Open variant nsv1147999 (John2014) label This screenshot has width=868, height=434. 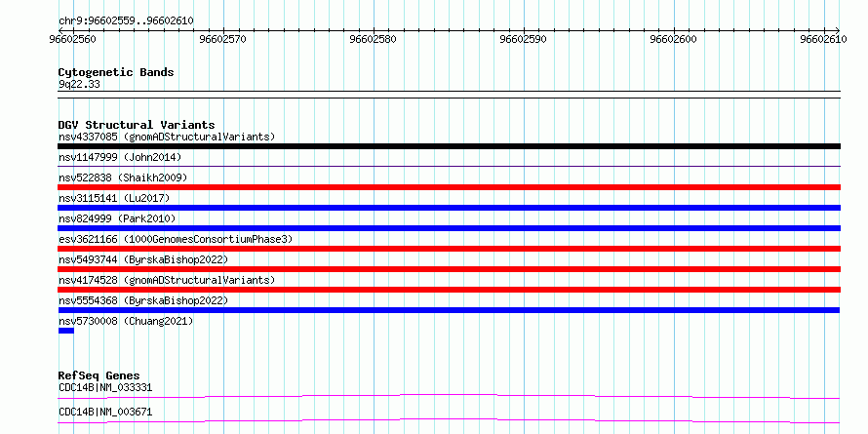coord(120,157)
